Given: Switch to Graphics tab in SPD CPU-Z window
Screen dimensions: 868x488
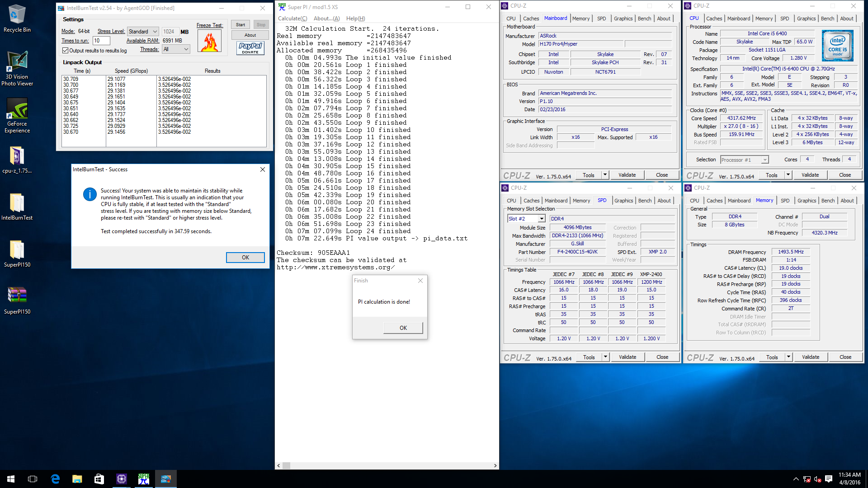Looking at the screenshot, I should [623, 201].
